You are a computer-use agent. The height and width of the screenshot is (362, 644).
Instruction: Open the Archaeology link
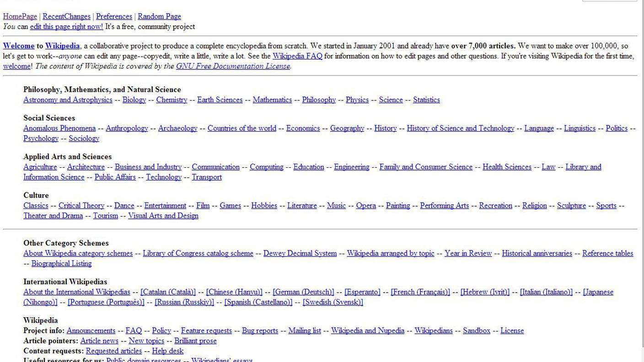pyautogui.click(x=177, y=128)
